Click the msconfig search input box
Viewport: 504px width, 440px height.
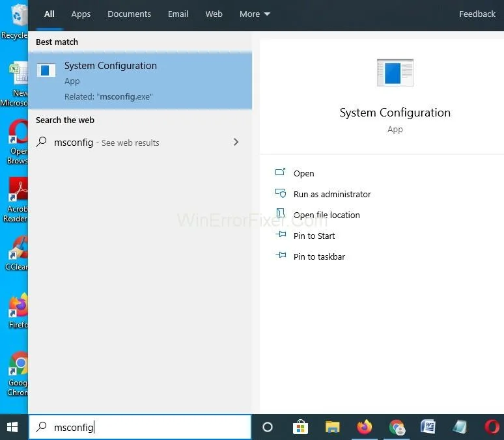pos(150,427)
